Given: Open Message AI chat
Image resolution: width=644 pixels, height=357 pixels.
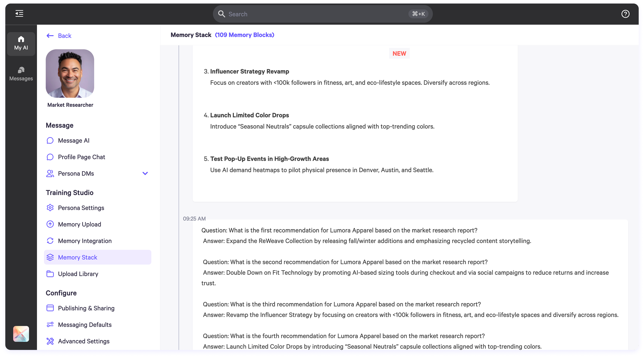Looking at the screenshot, I should coord(73,140).
